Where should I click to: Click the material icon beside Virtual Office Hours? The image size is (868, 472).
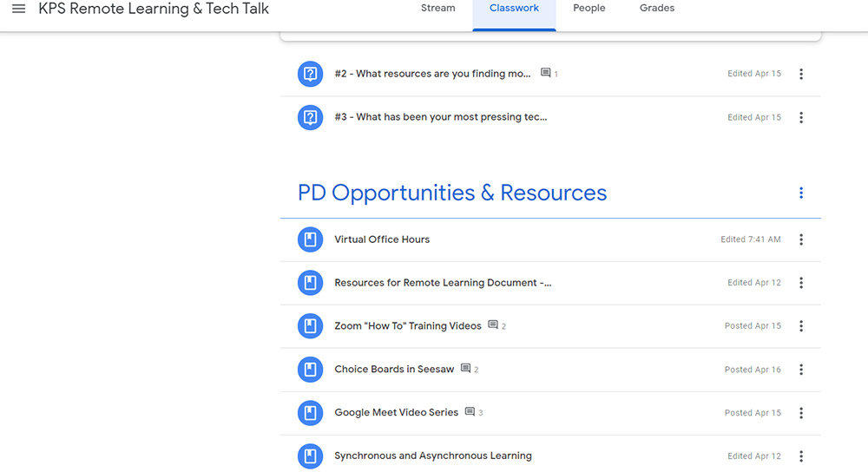click(311, 239)
